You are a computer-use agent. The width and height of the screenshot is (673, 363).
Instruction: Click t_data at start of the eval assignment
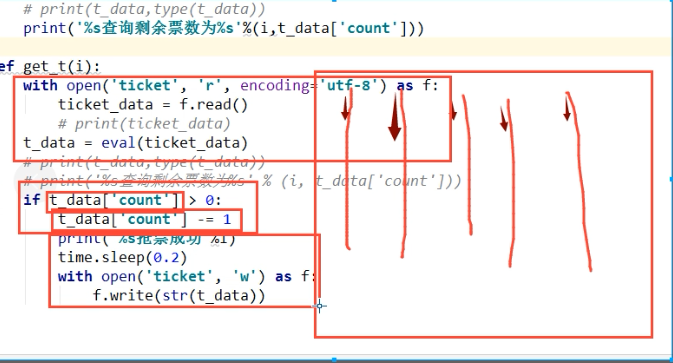point(49,142)
